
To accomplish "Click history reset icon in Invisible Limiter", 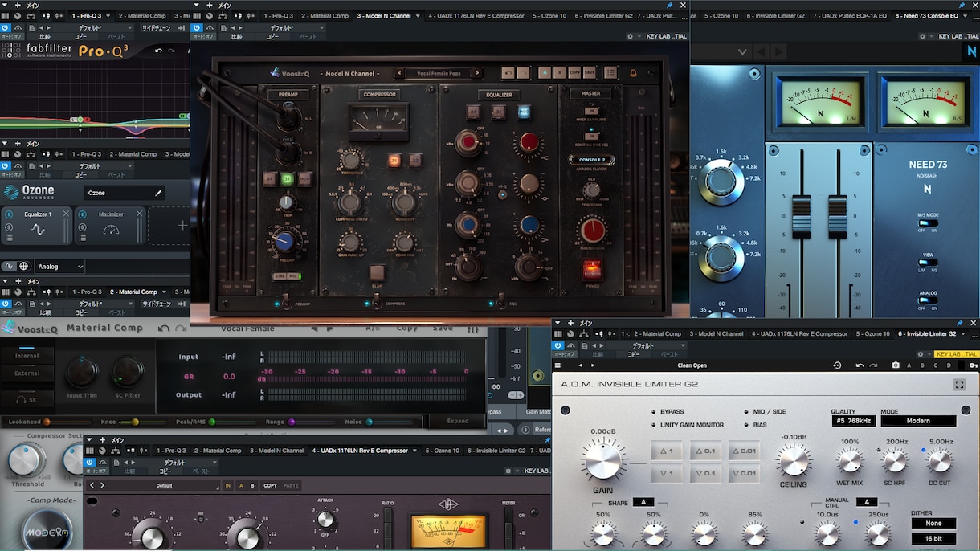I will pos(838,365).
